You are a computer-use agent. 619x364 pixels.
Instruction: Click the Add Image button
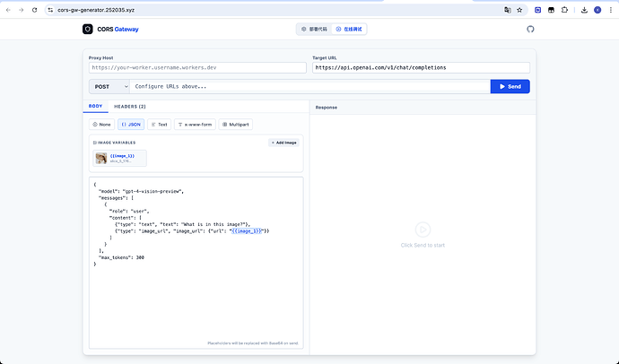tap(283, 143)
